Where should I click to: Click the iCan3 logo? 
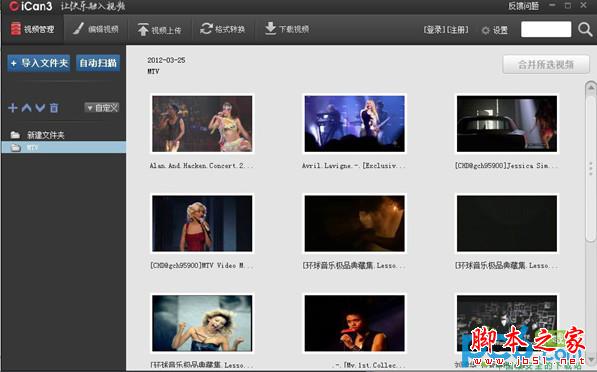[31, 6]
